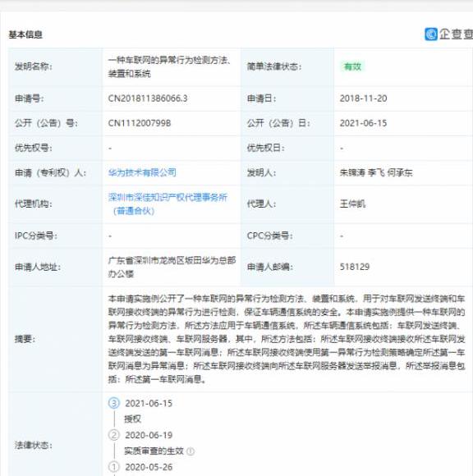
Task: Select timeline step 3 circle marker
Action: point(114,403)
